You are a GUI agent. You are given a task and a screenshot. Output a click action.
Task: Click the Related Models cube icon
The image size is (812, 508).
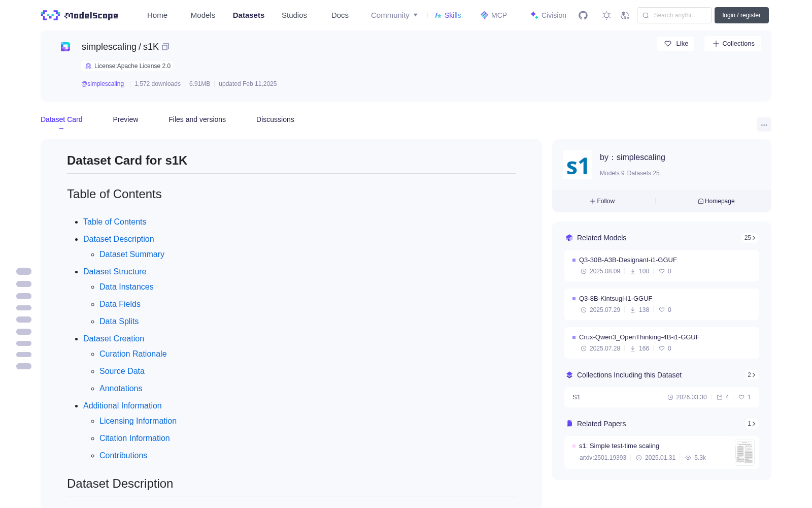[569, 238]
